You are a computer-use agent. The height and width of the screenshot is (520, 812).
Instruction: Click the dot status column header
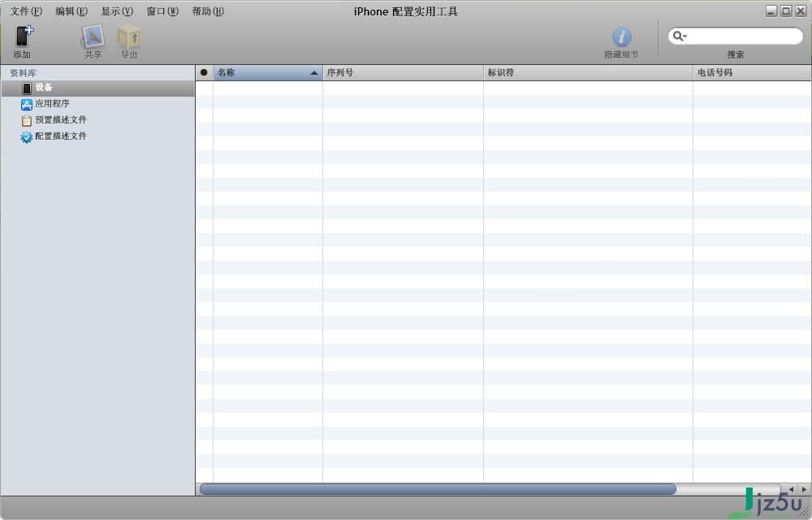204,72
